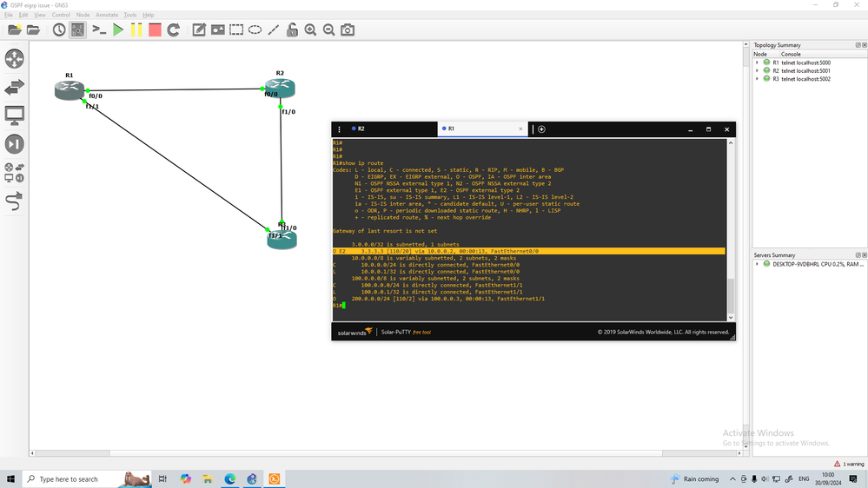This screenshot has height=488, width=868.
Task: Select router R1 on the canvas
Action: click(70, 89)
